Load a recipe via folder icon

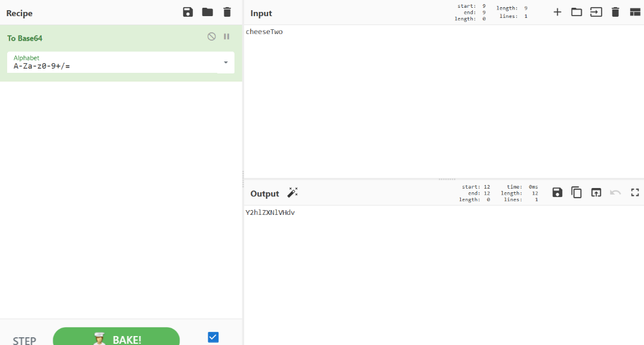pyautogui.click(x=208, y=12)
